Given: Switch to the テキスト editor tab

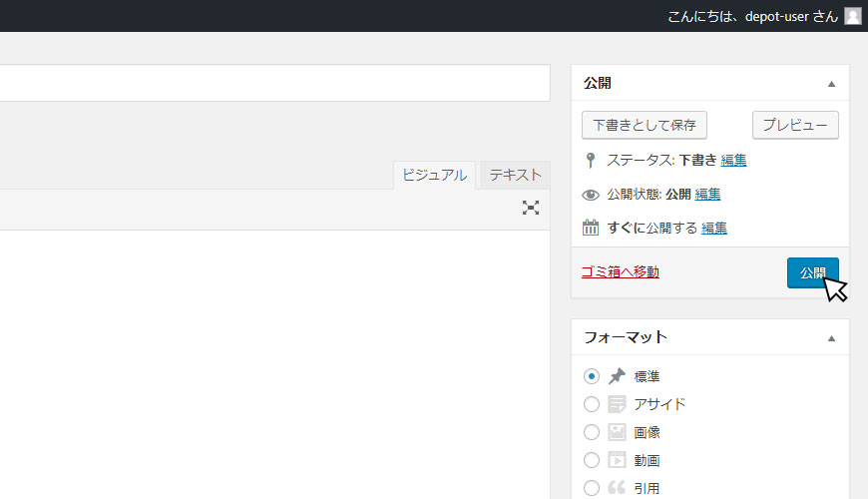Looking at the screenshot, I should (x=515, y=175).
